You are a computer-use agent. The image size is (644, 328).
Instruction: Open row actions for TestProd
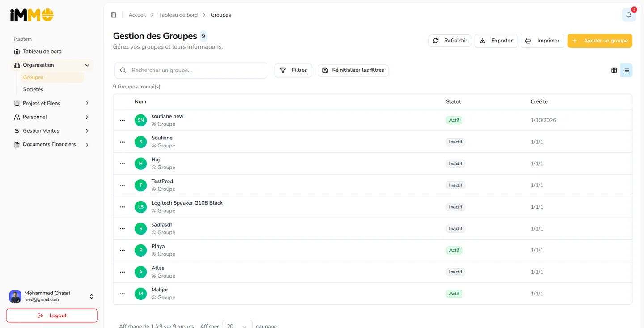tap(123, 185)
